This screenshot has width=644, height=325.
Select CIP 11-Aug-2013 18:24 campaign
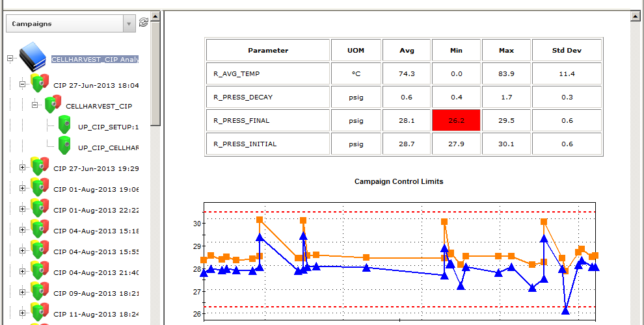[x=96, y=315]
